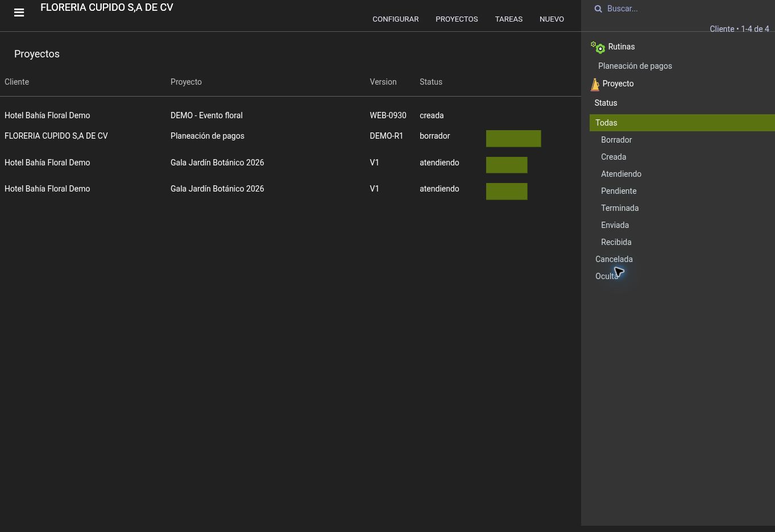
Task: Sort by the Cliente column header
Action: coord(16,82)
